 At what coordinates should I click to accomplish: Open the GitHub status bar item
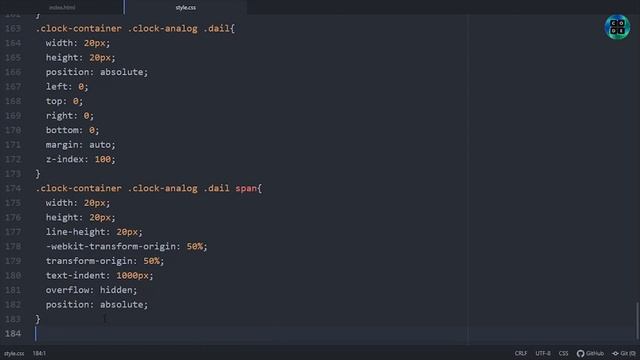click(x=591, y=353)
